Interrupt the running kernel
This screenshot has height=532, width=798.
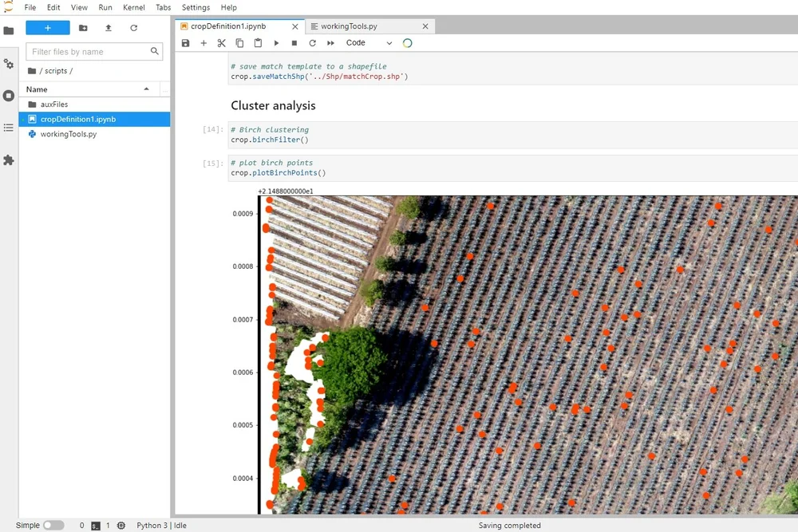click(x=294, y=42)
